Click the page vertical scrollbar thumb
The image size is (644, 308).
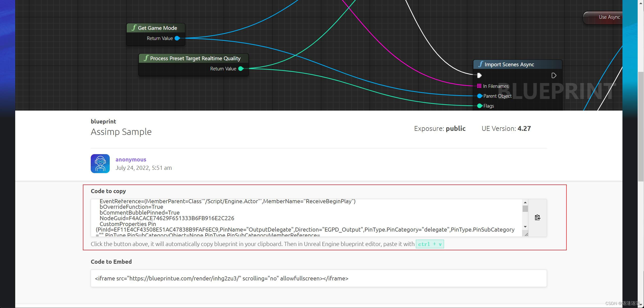coord(641,127)
